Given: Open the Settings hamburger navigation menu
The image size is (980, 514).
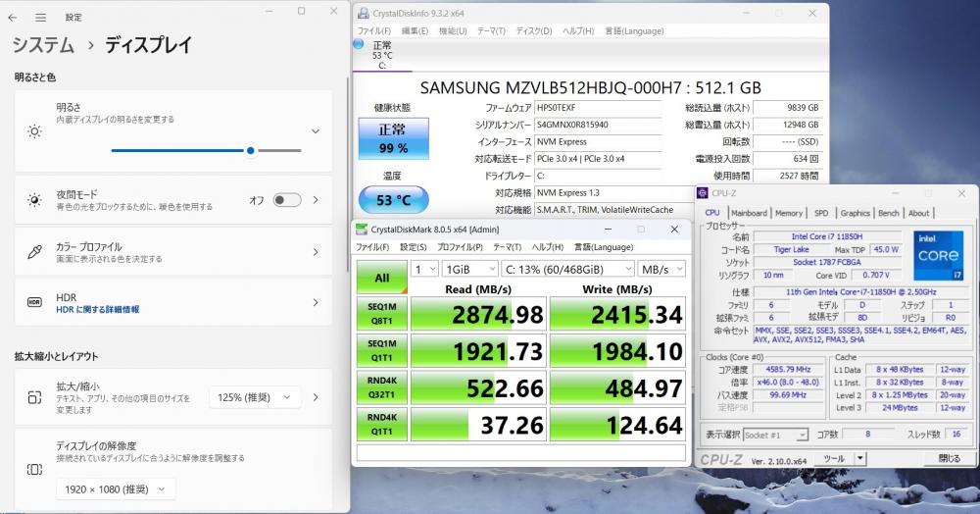Looking at the screenshot, I should click(40, 18).
